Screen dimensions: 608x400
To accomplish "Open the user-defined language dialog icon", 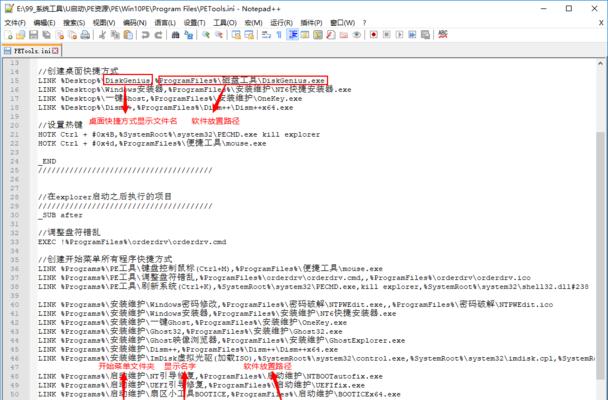I will click(305, 35).
